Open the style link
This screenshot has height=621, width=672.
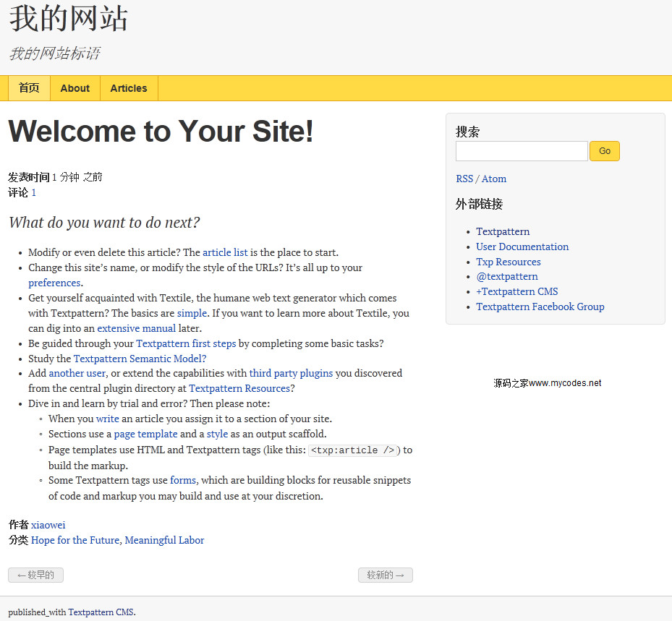point(217,434)
